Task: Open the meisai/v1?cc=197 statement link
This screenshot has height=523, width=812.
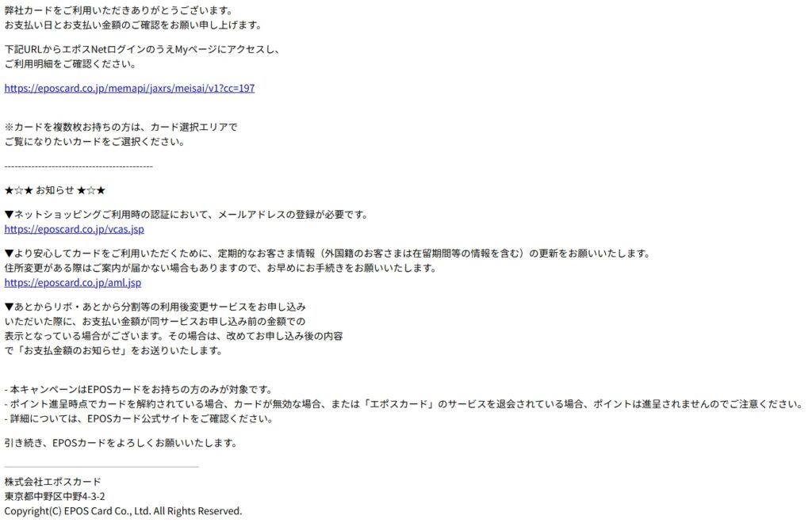Action: point(129,89)
